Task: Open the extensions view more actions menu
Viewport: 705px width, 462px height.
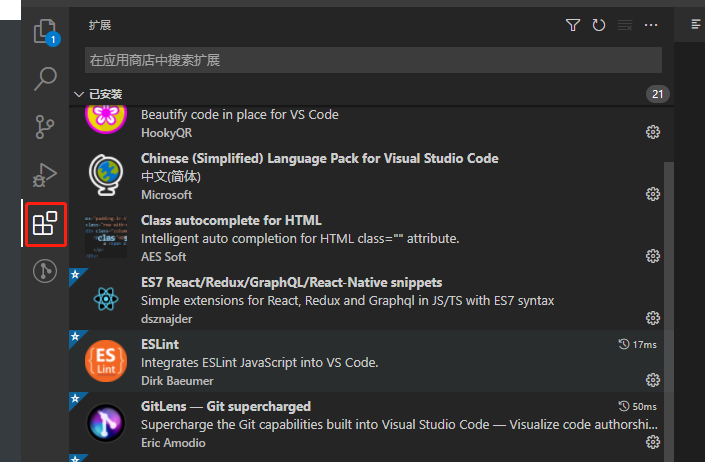Action: click(652, 25)
